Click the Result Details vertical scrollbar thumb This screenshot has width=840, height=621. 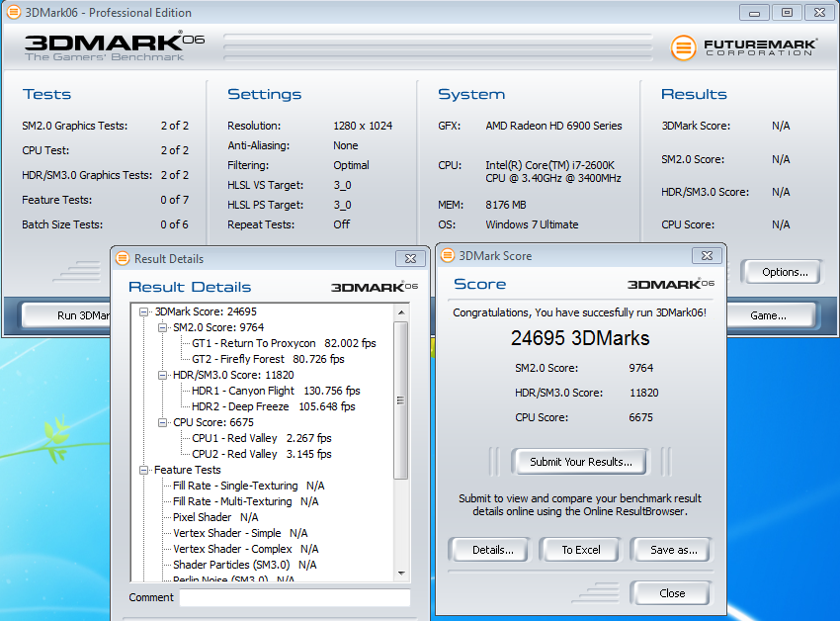[x=401, y=400]
